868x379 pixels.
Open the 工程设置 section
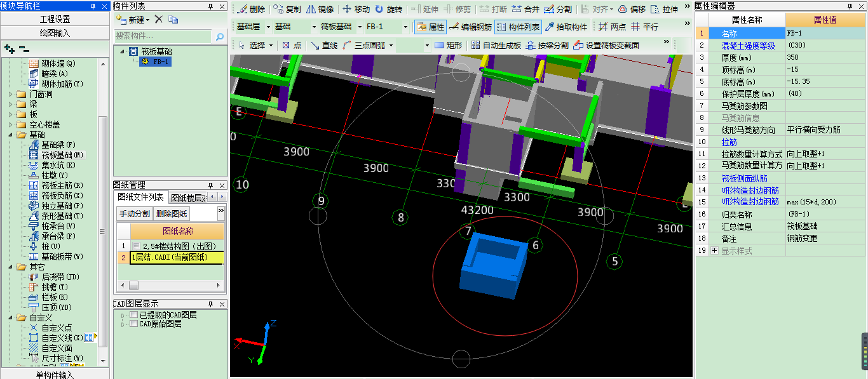coord(55,19)
